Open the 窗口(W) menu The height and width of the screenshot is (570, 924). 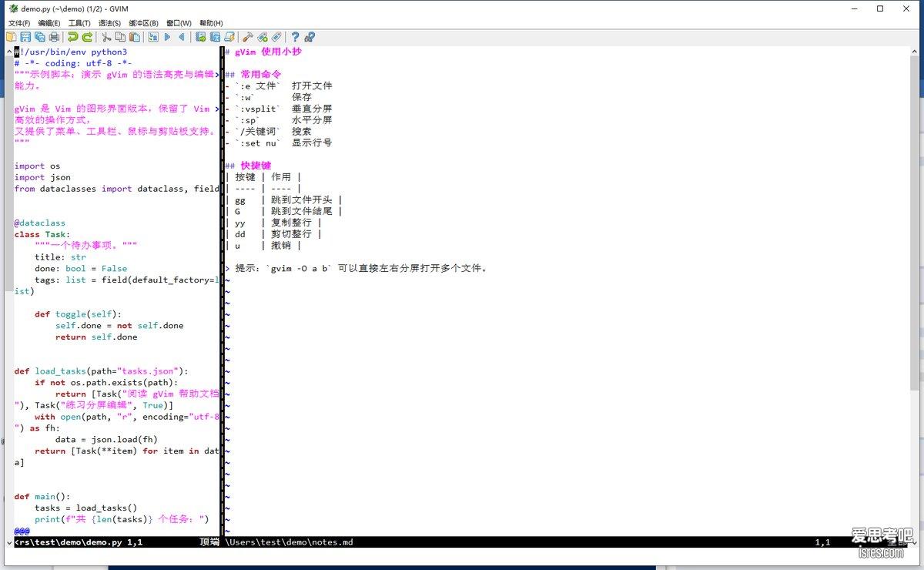tap(179, 23)
